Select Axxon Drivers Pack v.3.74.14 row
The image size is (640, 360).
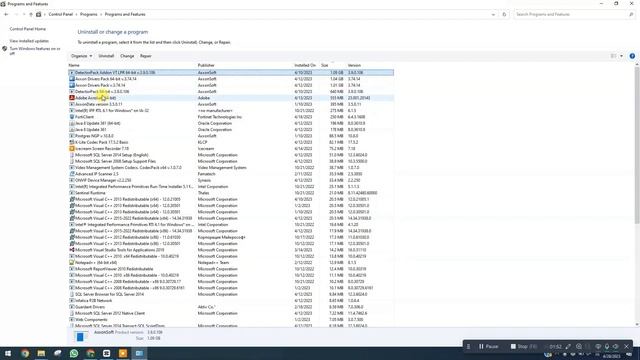point(231,85)
